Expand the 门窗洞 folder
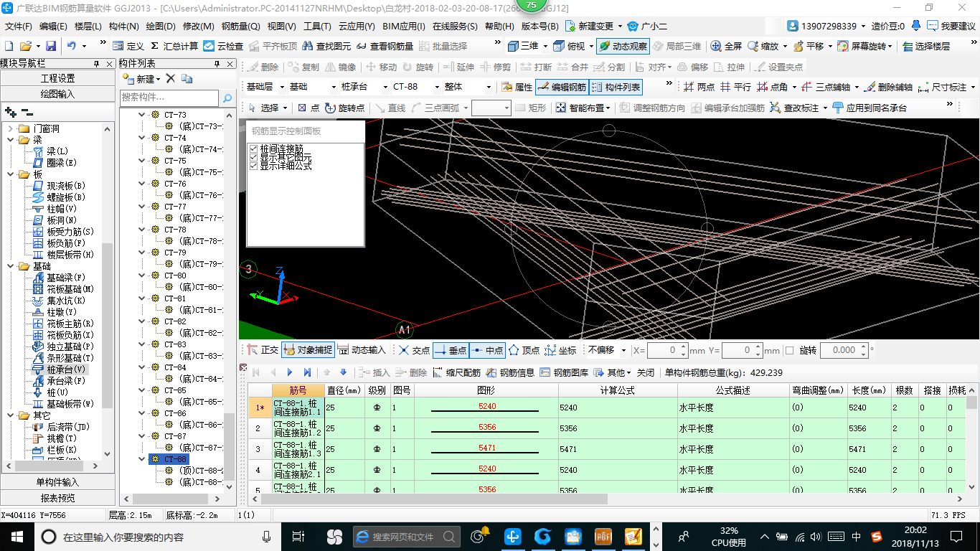 pyautogui.click(x=11, y=128)
